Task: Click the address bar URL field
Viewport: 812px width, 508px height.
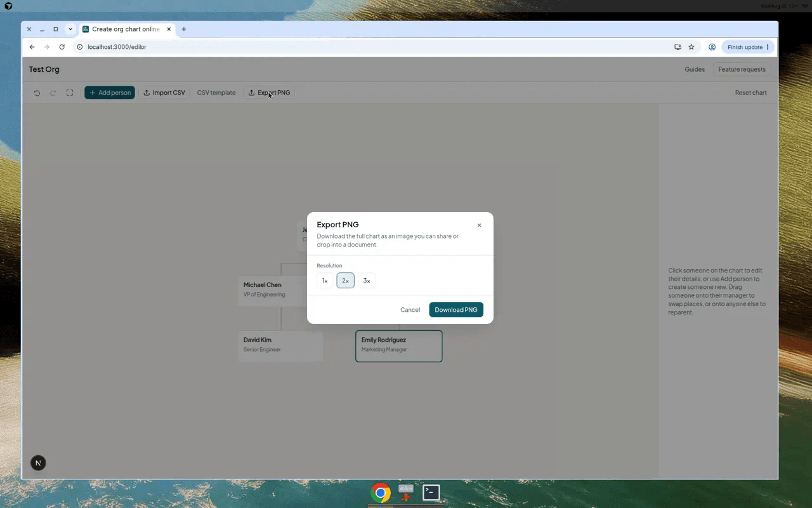Action: (x=374, y=47)
